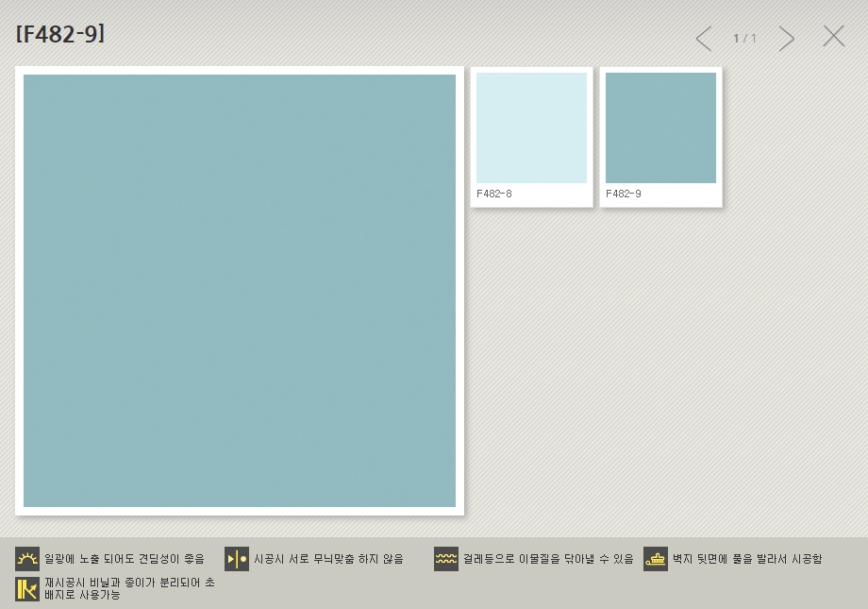The image size is (868, 609).
Task: Click the large teal color preview
Action: click(240, 291)
